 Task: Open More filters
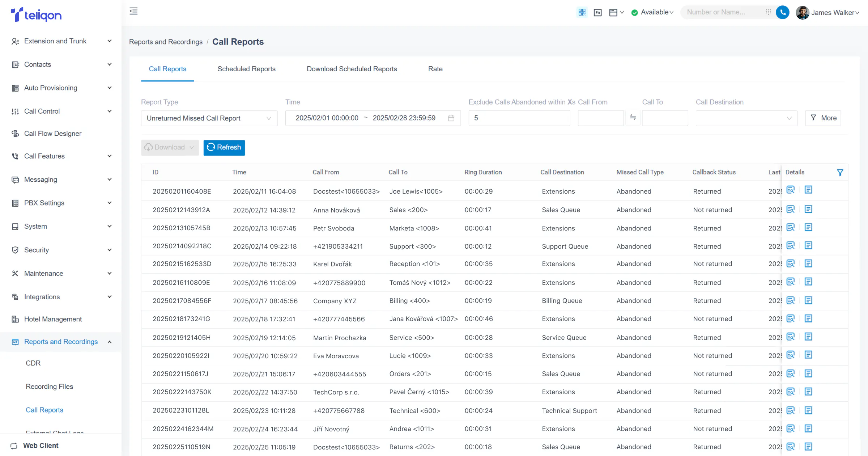click(x=823, y=118)
